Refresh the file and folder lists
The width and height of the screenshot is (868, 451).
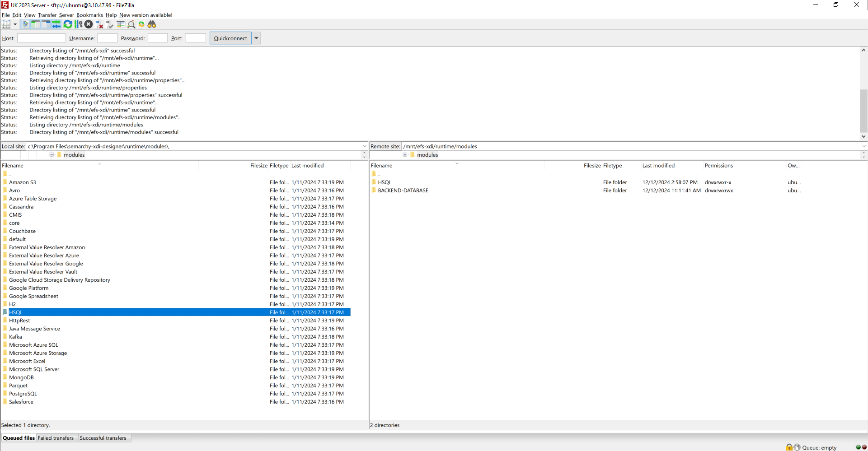(68, 24)
